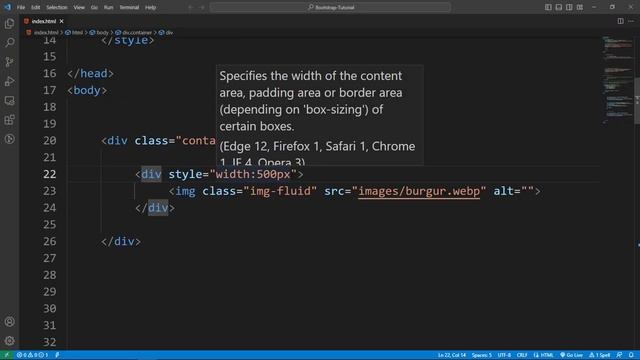
Task: Click the images/burgur.webp src link
Action: (x=419, y=191)
